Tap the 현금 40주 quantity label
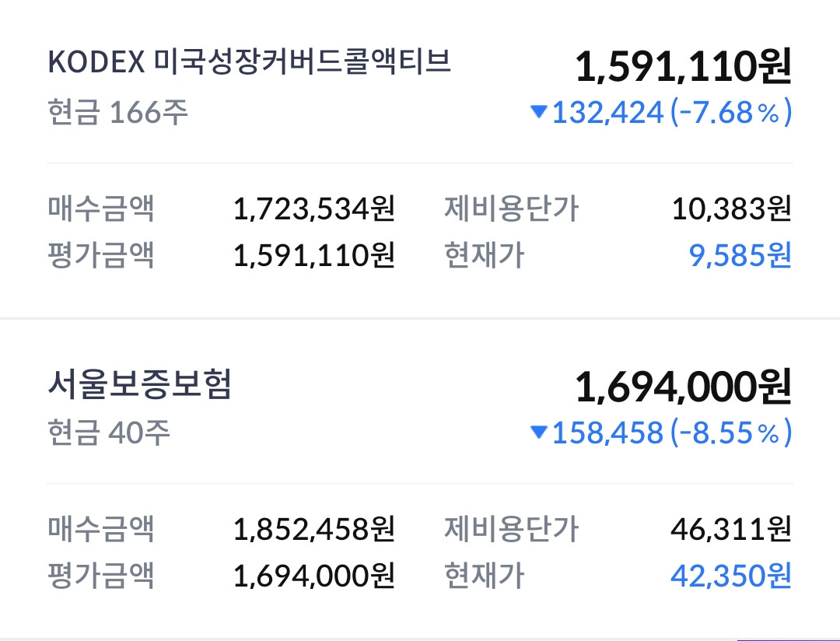 click(109, 433)
